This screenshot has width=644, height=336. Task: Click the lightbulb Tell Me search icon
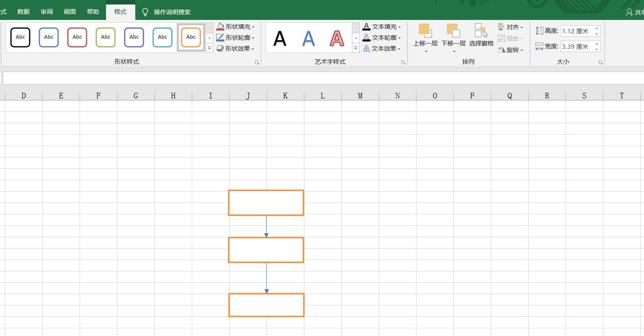point(145,12)
